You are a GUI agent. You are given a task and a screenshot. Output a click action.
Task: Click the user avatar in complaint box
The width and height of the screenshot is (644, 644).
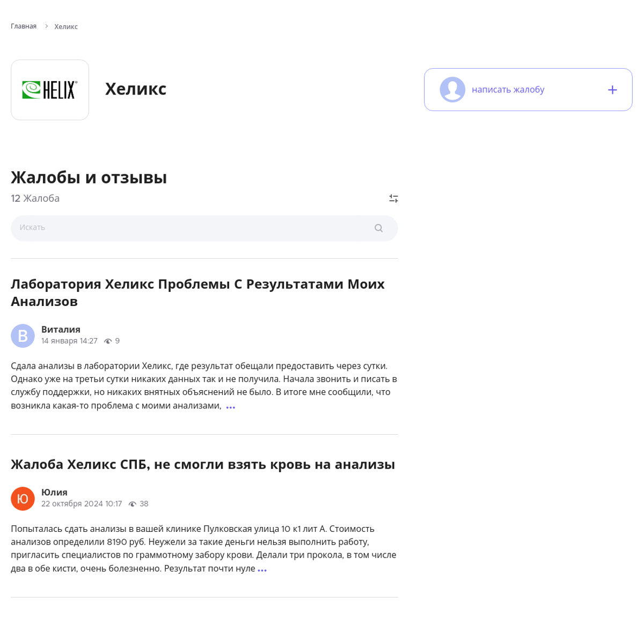(x=452, y=90)
